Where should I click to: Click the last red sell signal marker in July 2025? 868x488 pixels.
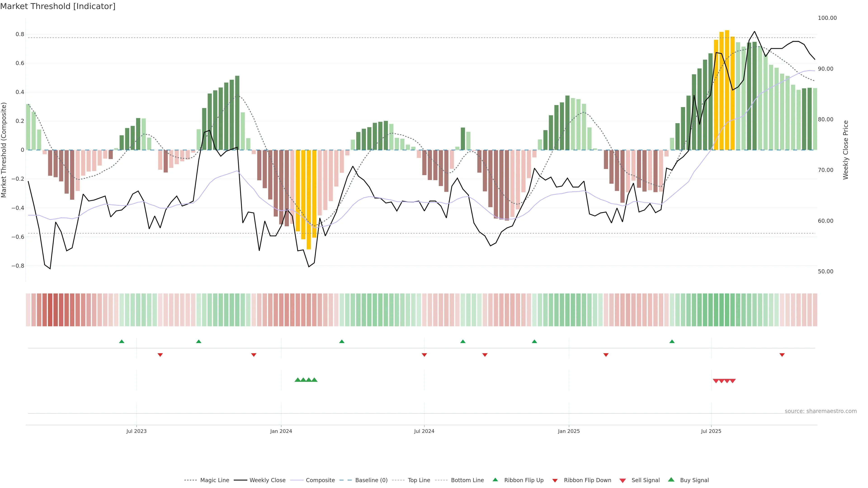point(733,381)
